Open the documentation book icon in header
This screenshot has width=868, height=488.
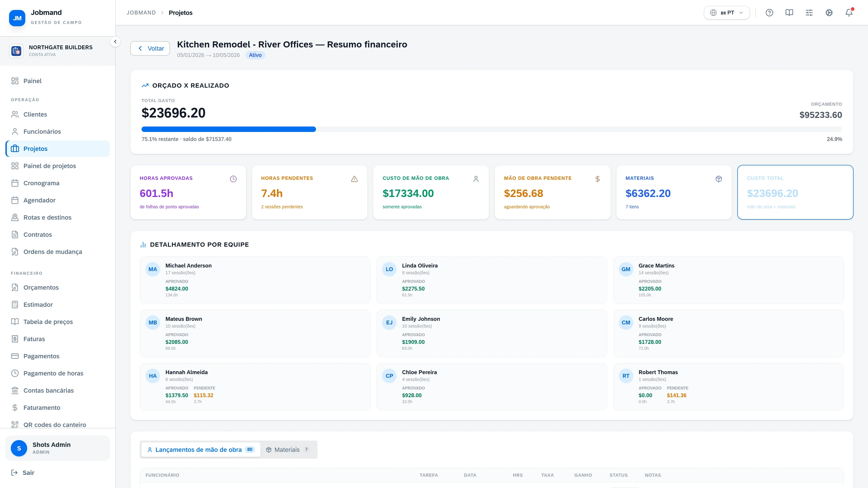pyautogui.click(x=789, y=13)
